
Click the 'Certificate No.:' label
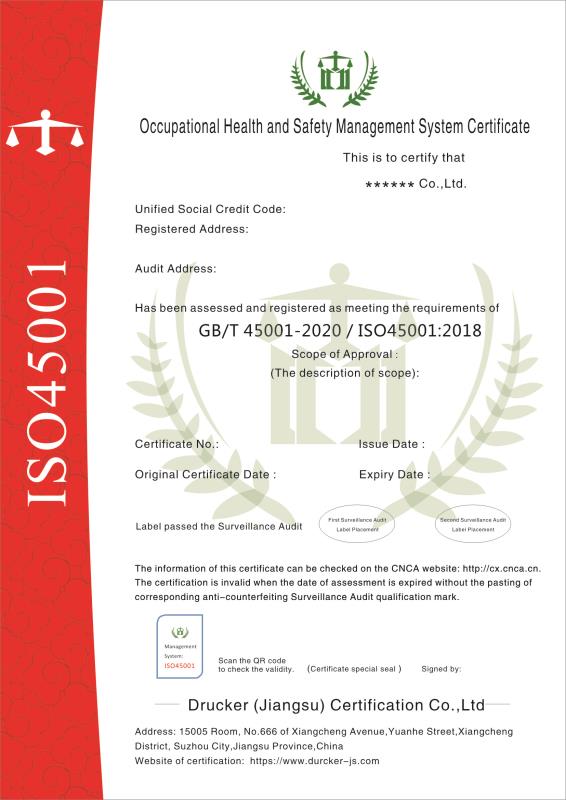click(177, 444)
